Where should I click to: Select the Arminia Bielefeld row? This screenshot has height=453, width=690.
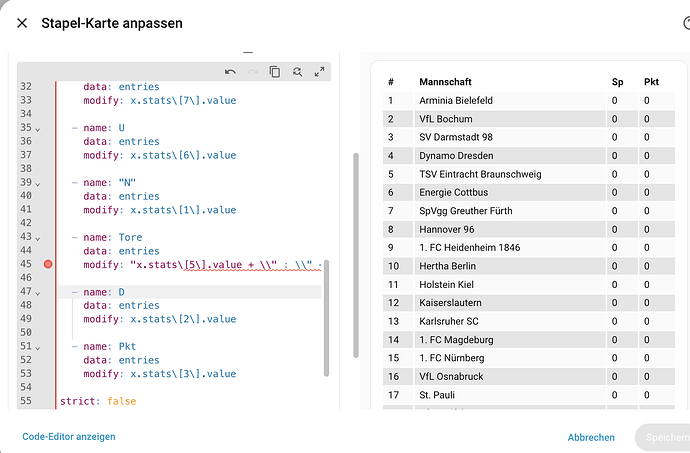(x=529, y=100)
